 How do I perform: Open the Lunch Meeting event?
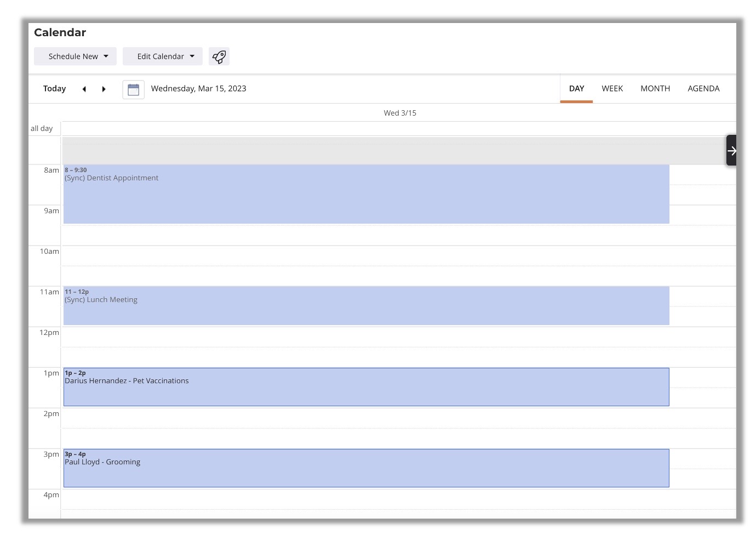click(x=366, y=305)
